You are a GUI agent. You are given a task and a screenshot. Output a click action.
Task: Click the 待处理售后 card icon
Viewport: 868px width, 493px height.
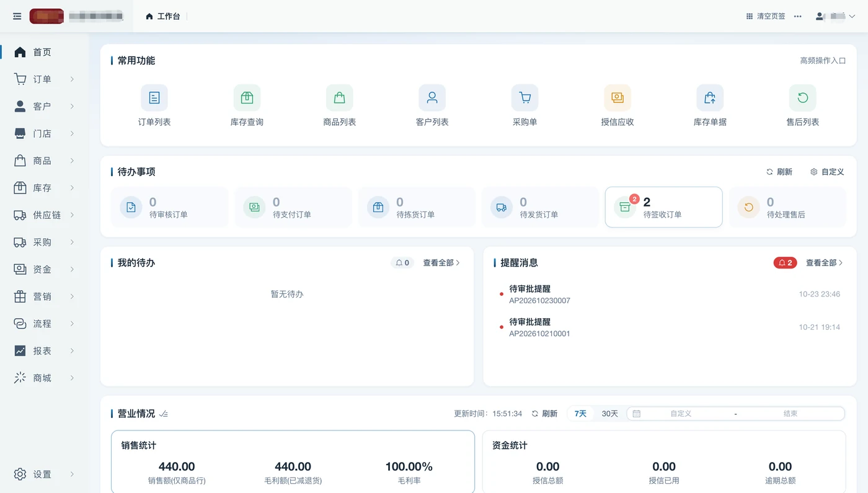[748, 207]
